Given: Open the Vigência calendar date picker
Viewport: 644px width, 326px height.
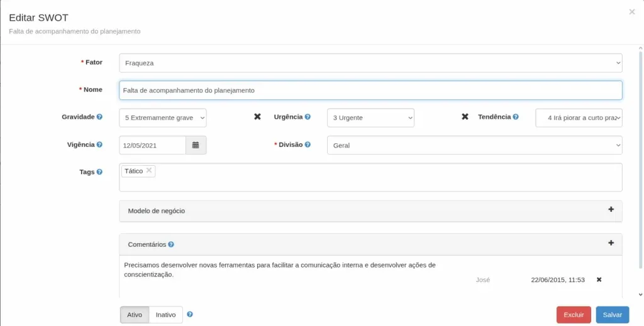Looking at the screenshot, I should (x=196, y=145).
